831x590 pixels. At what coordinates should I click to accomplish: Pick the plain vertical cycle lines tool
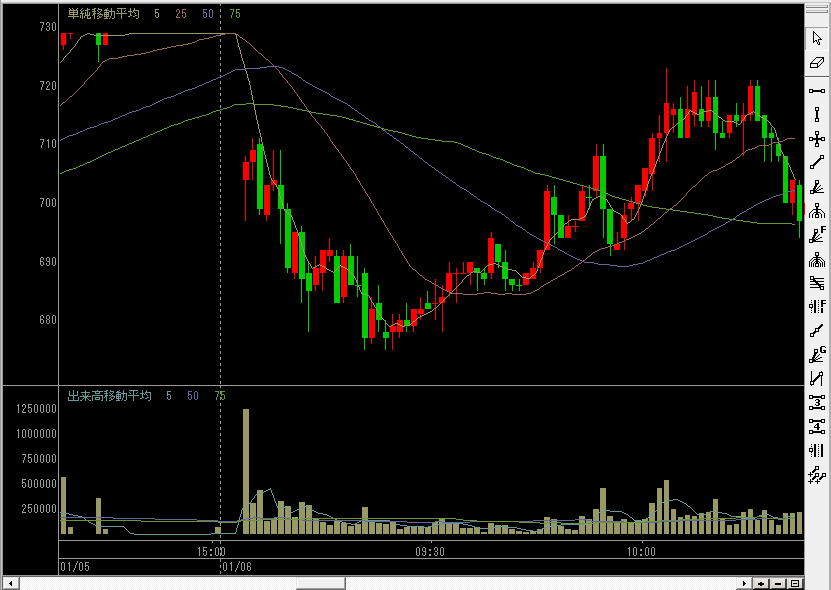click(817, 451)
